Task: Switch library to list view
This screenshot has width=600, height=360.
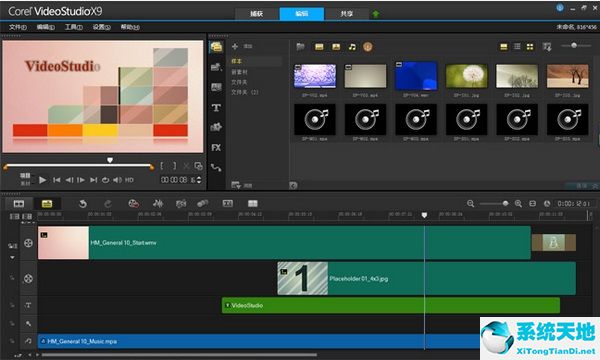Action: (517, 47)
